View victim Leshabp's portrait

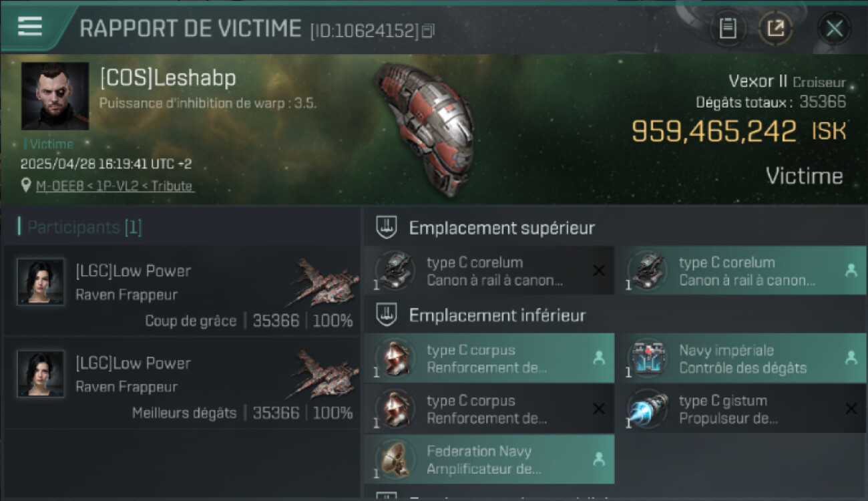pos(55,96)
